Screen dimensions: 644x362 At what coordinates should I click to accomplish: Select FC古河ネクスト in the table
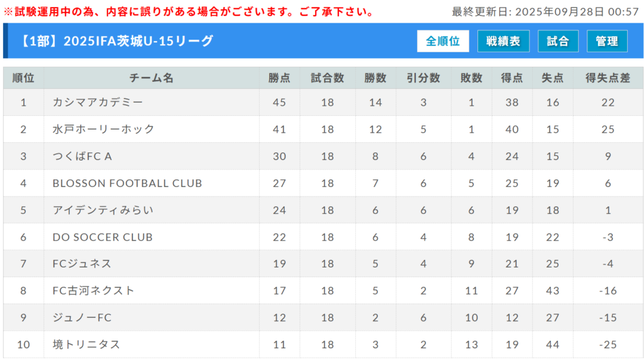(x=94, y=291)
